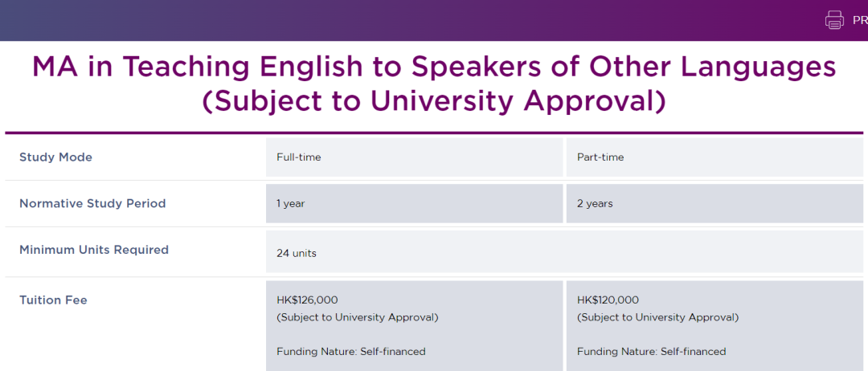Screen dimensions: 868x371
Task: Click Subject to University Approval under HK$126,000
Action: click(358, 317)
